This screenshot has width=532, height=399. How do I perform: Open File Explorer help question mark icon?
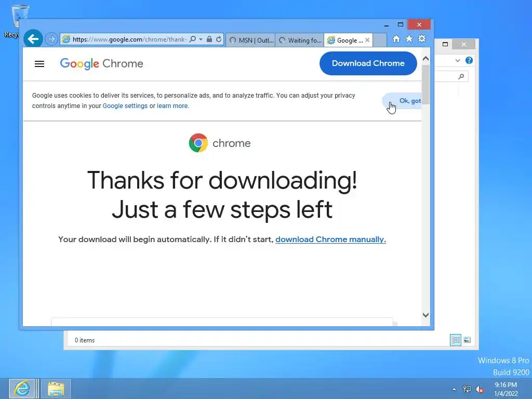[469, 60]
